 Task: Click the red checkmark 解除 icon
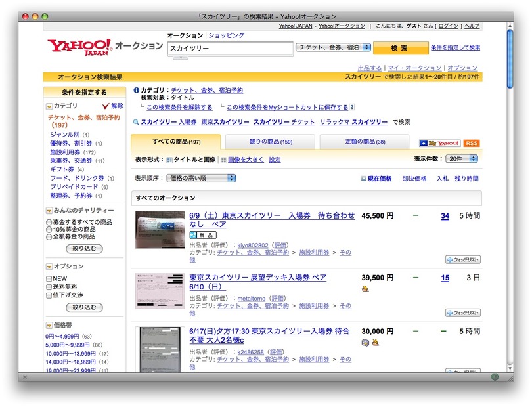(106, 106)
